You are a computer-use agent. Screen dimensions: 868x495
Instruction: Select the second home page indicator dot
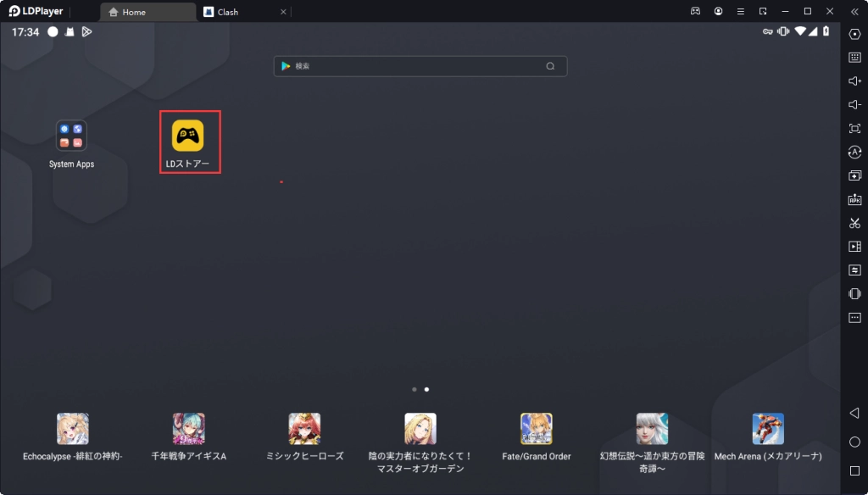pos(426,389)
